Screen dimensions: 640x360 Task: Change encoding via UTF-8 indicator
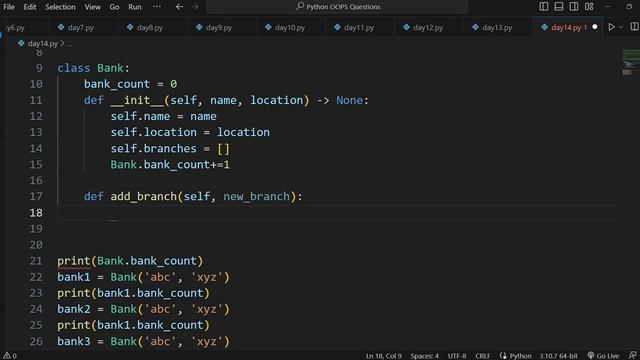click(x=457, y=356)
